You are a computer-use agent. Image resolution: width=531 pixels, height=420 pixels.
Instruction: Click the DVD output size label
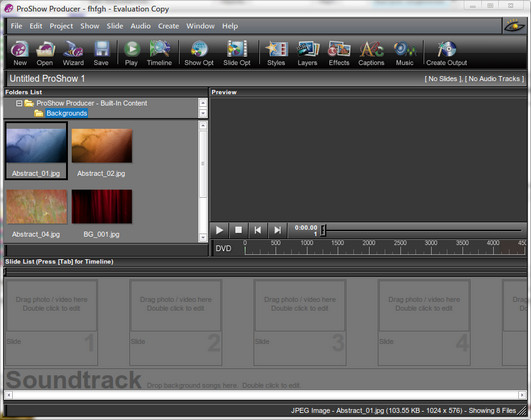click(224, 248)
